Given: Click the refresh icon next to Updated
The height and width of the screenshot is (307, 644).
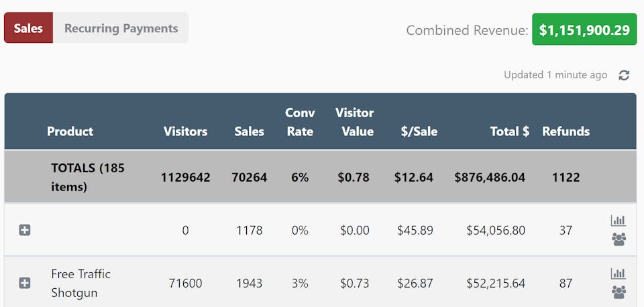Looking at the screenshot, I should tap(624, 75).
